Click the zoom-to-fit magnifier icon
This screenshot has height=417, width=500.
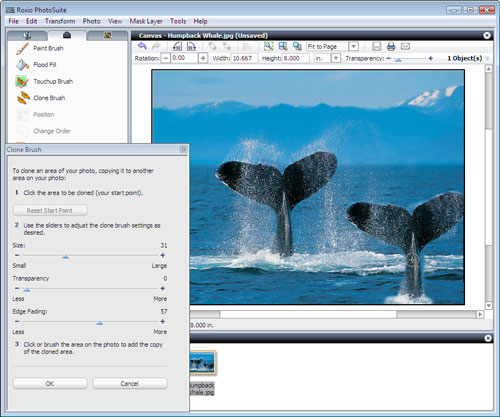[x=269, y=46]
